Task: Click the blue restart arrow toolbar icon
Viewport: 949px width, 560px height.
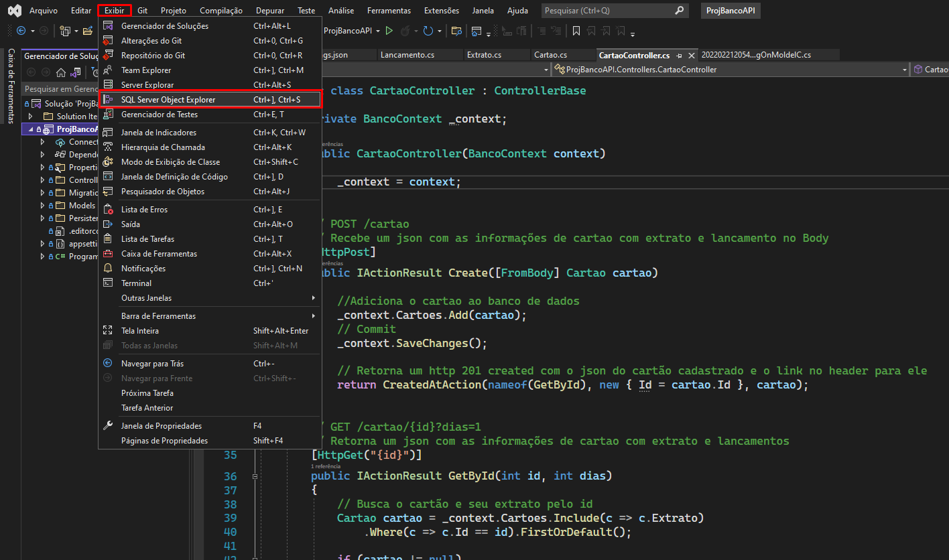Action: click(428, 31)
